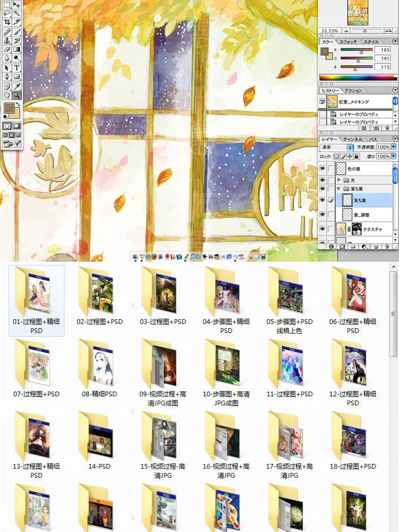
Task: Select the Brush tool
Action: tap(16, 32)
